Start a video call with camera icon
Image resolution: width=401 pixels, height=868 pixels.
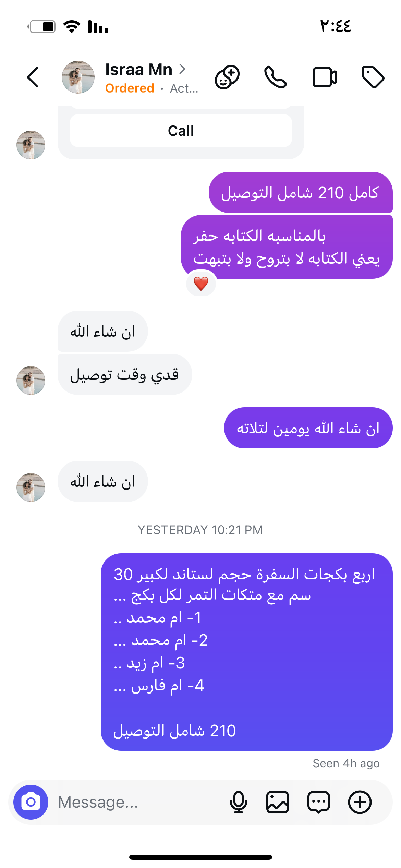coord(325,77)
